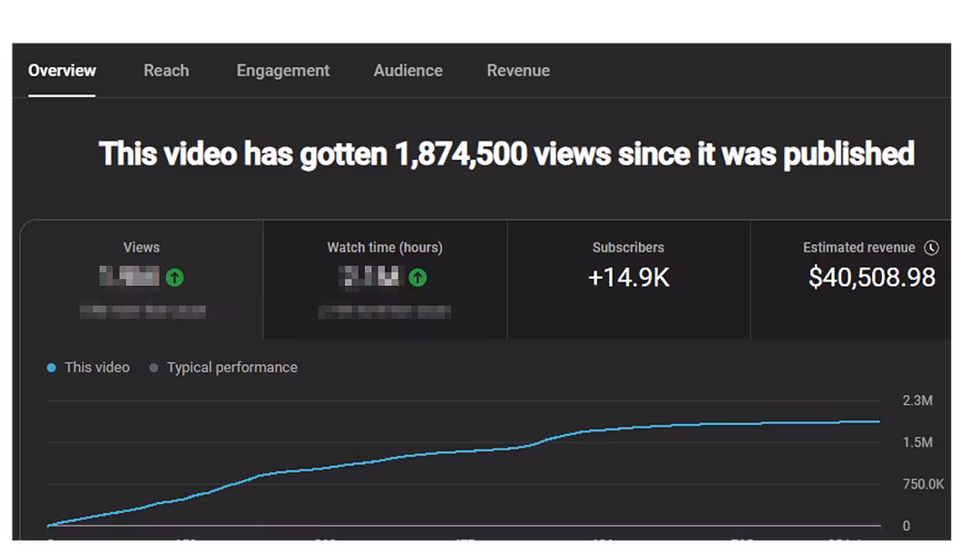
Task: Open the Reach tab
Action: (x=166, y=71)
